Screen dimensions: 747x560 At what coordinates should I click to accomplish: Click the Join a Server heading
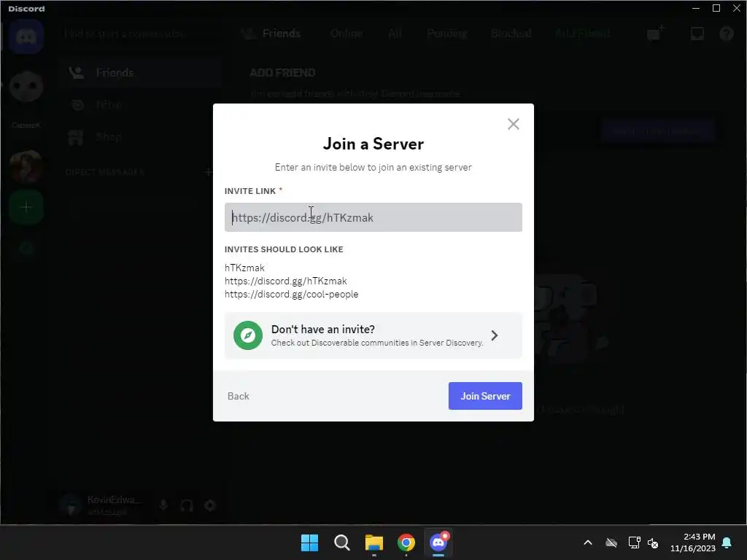(x=373, y=144)
